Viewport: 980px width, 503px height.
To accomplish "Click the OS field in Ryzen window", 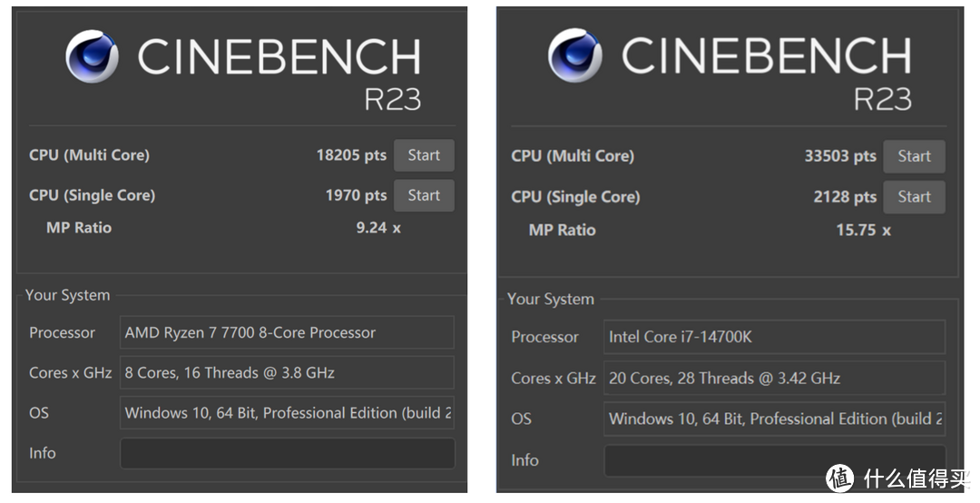I will click(x=287, y=413).
